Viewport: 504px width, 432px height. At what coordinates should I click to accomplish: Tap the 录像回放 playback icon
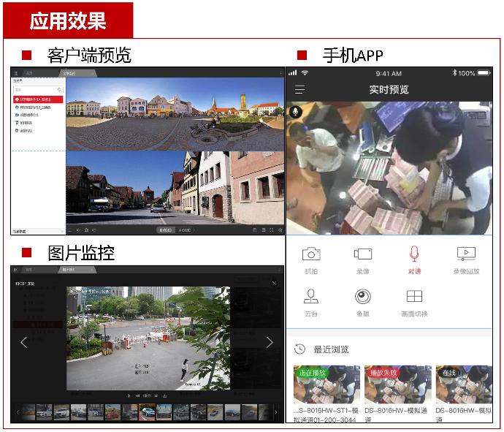[x=466, y=254]
